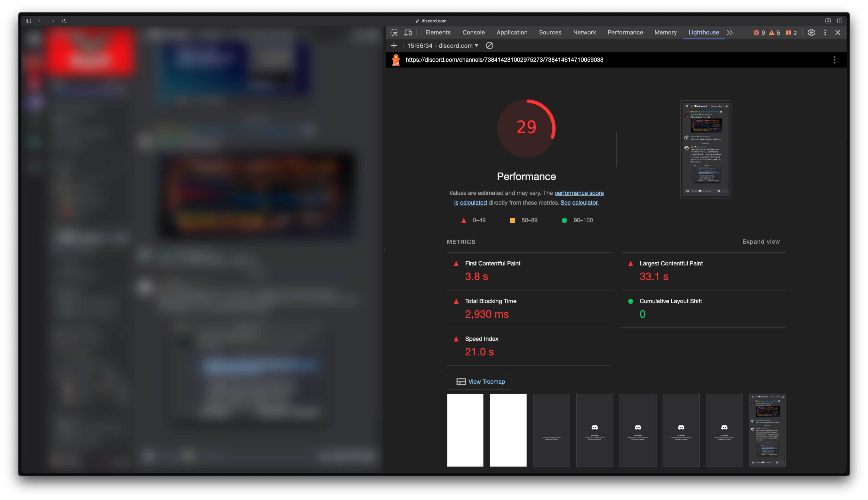Select the Lighthouse tab
Viewport: 868px width, 500px height.
703,33
